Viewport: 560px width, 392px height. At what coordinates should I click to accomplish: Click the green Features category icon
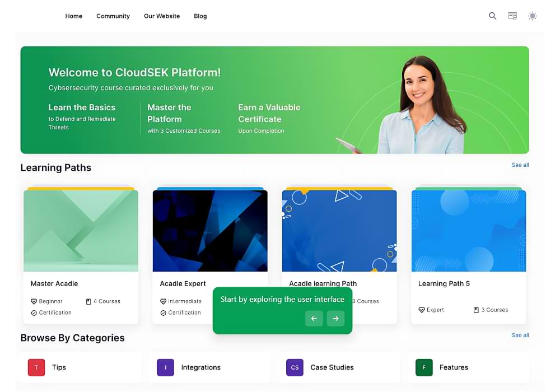[x=424, y=367]
